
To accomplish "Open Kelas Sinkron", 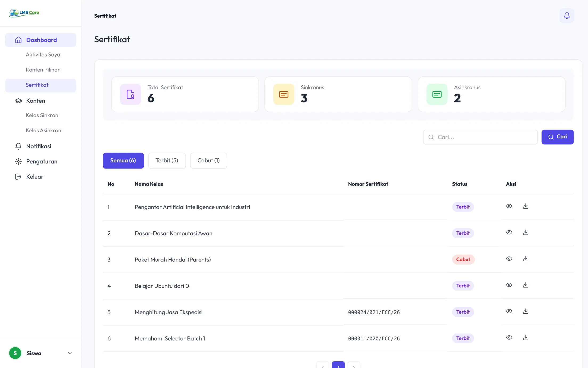I will point(42,115).
